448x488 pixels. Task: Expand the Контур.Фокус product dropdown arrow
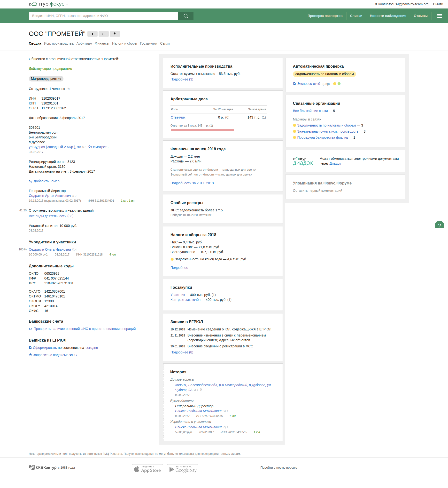[x=67, y=4]
